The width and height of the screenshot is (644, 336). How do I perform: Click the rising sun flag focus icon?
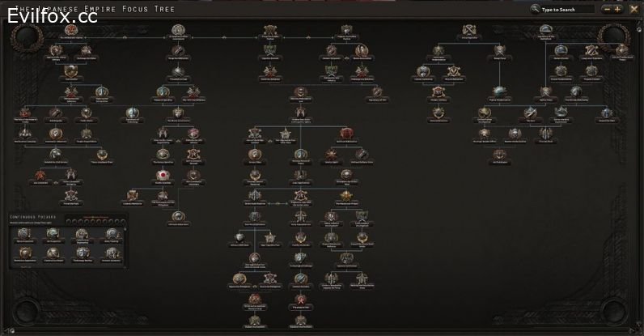point(163,176)
